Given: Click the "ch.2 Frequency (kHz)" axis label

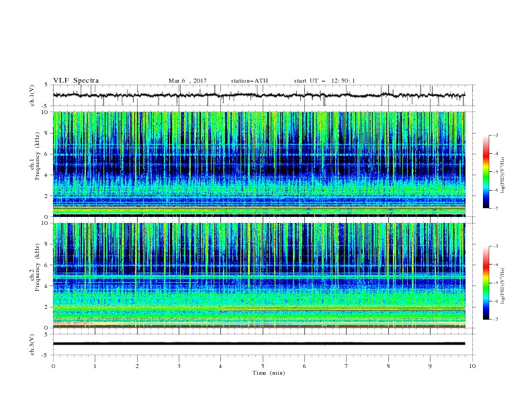Looking at the screenshot, I should 35,267.
